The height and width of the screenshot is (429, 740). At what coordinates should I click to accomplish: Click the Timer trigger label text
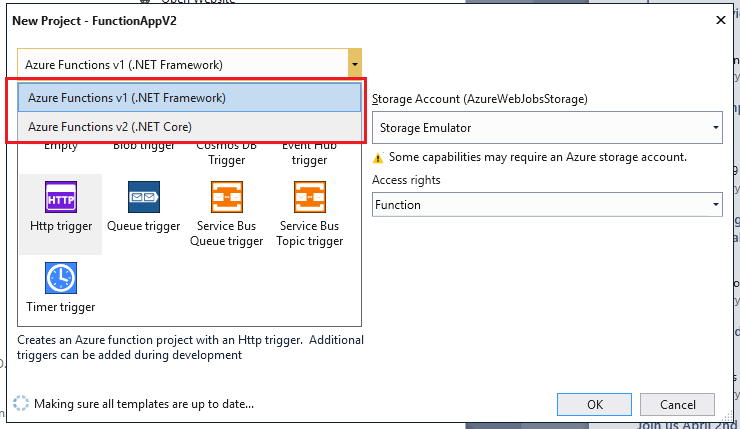61,307
